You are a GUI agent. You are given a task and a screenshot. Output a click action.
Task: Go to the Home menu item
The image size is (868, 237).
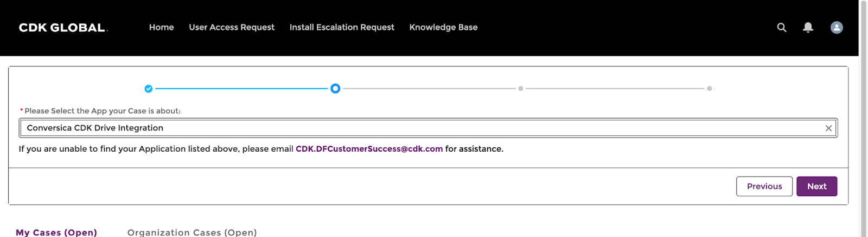pyautogui.click(x=162, y=27)
